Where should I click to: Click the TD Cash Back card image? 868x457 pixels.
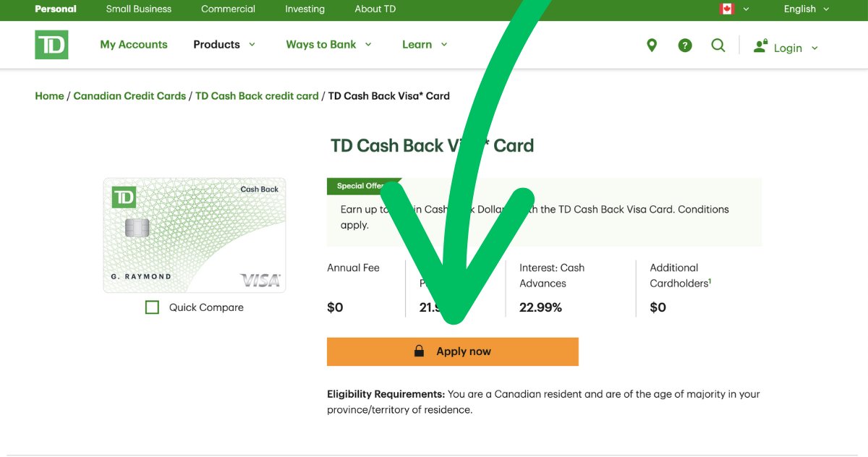(195, 235)
